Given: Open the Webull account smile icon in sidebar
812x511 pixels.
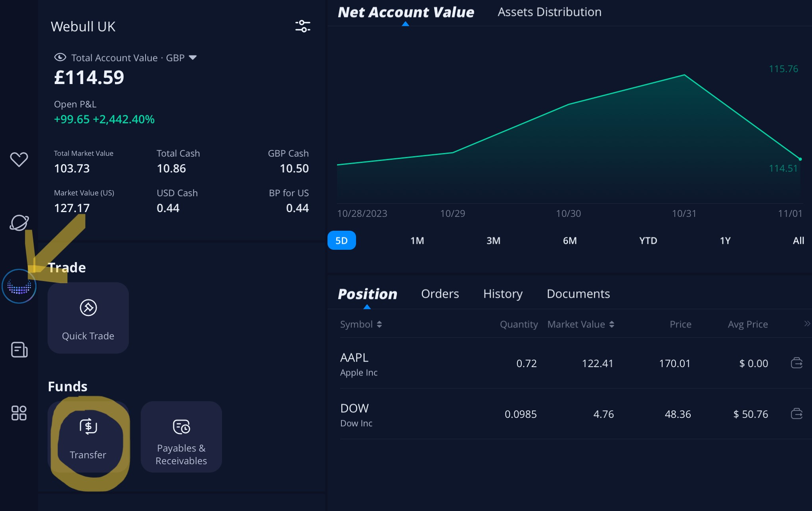Looking at the screenshot, I should [19, 286].
